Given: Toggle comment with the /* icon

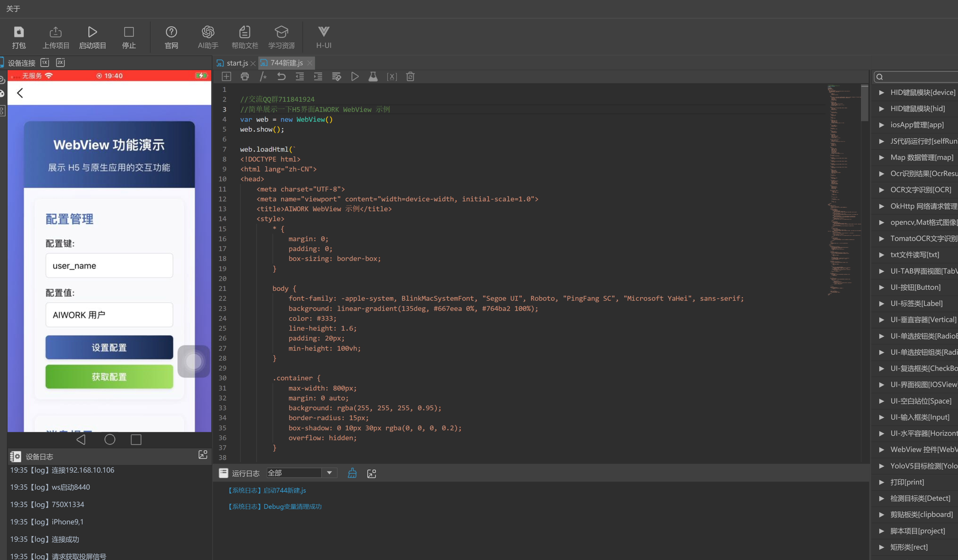Looking at the screenshot, I should coord(263,76).
